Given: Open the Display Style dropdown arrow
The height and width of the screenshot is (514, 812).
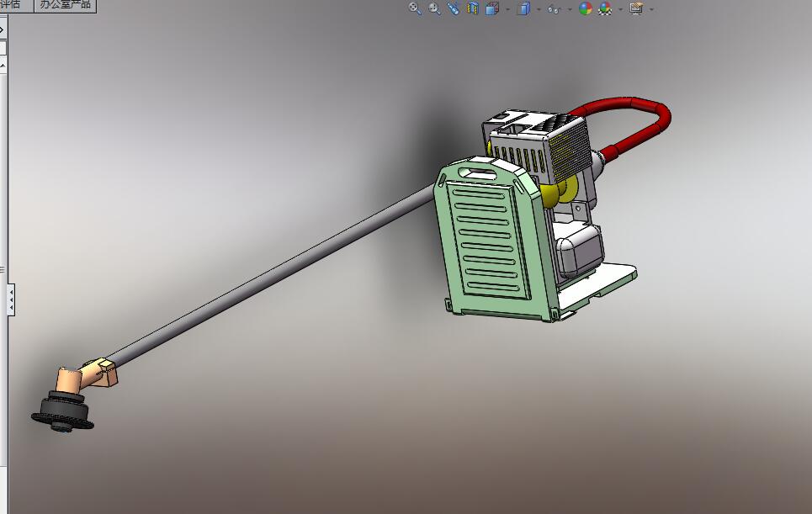Looking at the screenshot, I should tap(539, 9).
